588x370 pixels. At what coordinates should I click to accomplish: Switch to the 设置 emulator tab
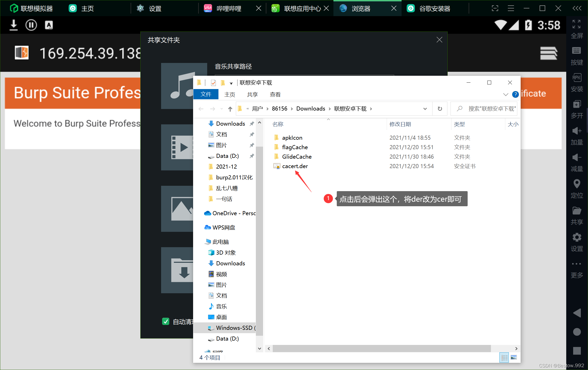pyautogui.click(x=155, y=8)
